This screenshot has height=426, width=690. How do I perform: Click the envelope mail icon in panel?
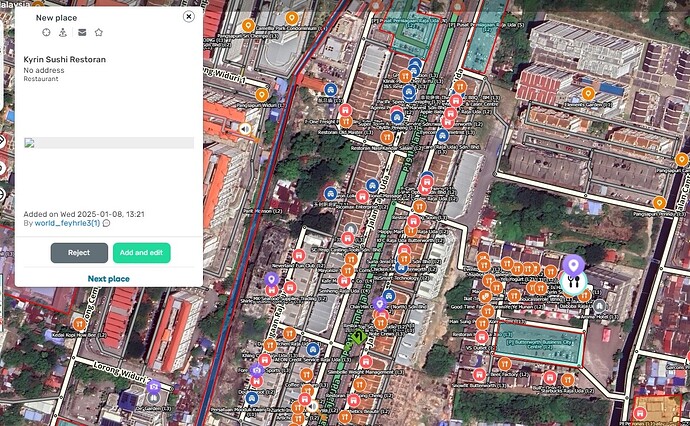click(81, 33)
